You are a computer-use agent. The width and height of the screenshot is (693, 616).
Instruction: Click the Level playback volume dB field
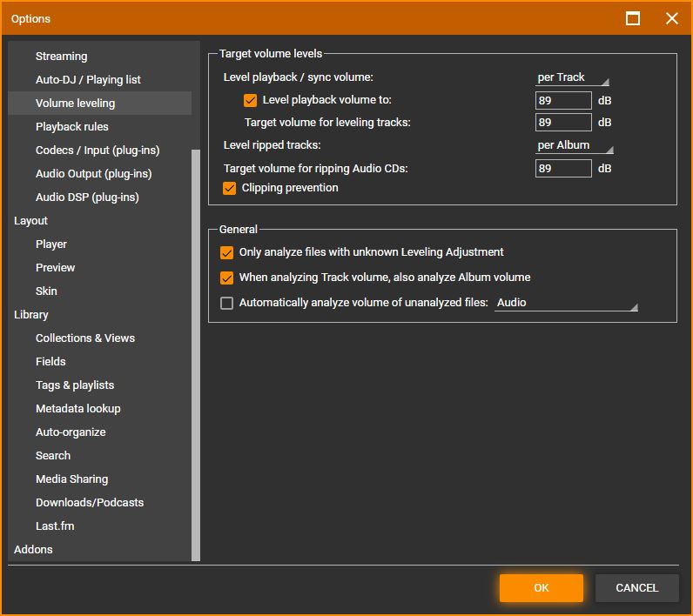point(562,100)
